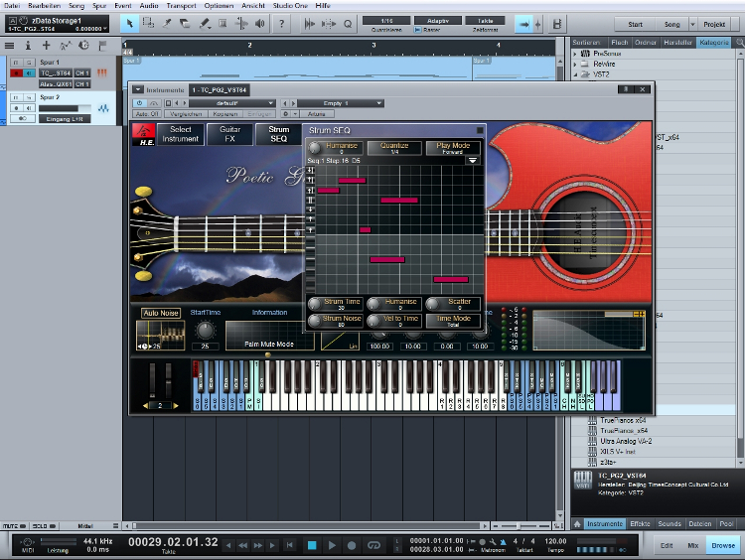Open the Guitar FX panel
The height and width of the screenshot is (560, 745).
(230, 134)
